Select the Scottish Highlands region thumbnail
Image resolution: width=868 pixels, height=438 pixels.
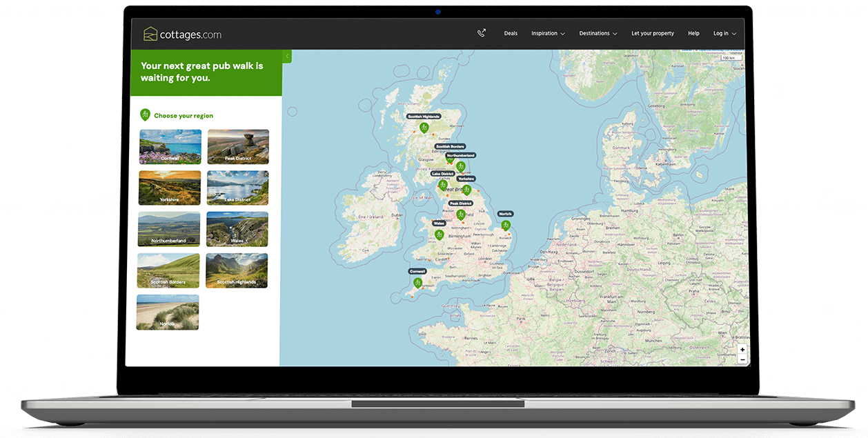coord(236,270)
